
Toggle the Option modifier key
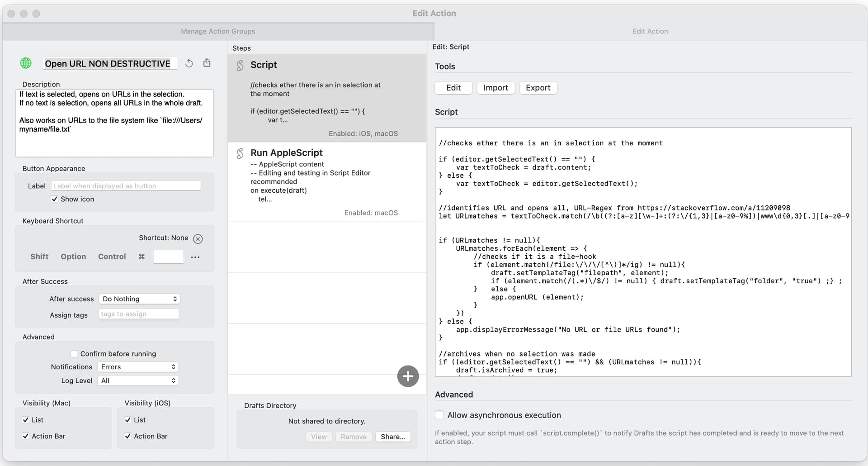click(x=73, y=257)
